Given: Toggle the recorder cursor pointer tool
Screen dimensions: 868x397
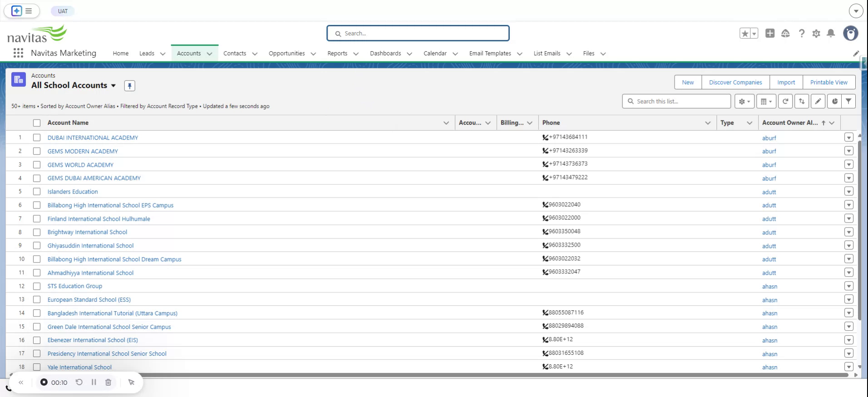Looking at the screenshot, I should [132, 382].
